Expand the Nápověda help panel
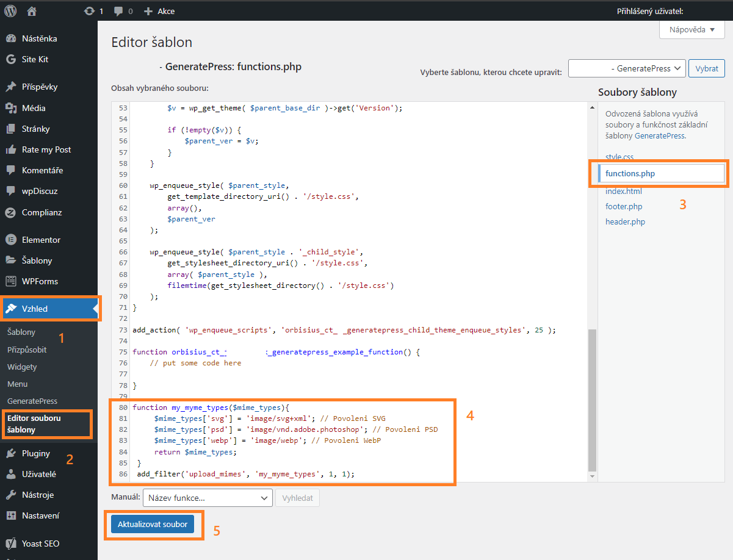Screen dimensions: 733x560 coord(692,29)
